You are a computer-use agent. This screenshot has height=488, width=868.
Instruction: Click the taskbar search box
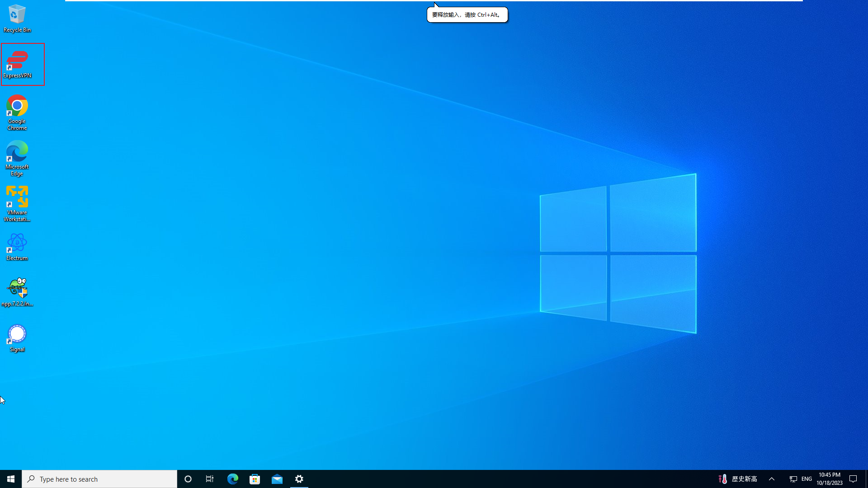pos(99,479)
